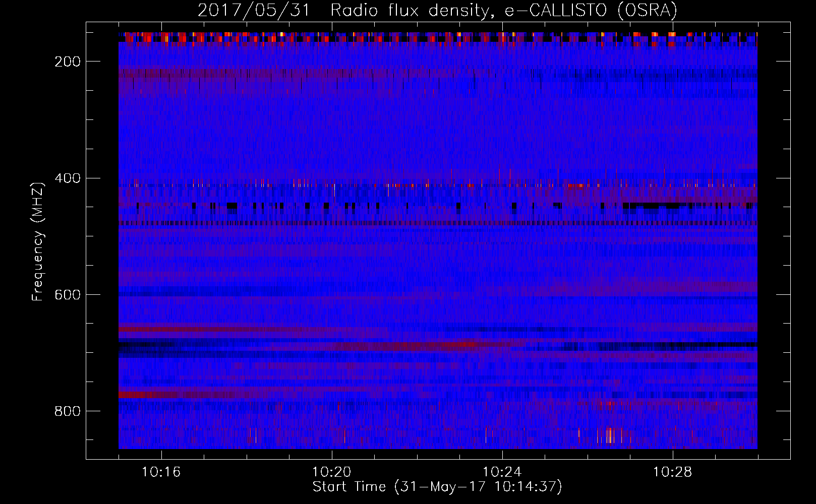The image size is (816, 504).
Task: Click the 'Start Time (31-May-17 10:14:37)' label
Action: point(437,487)
